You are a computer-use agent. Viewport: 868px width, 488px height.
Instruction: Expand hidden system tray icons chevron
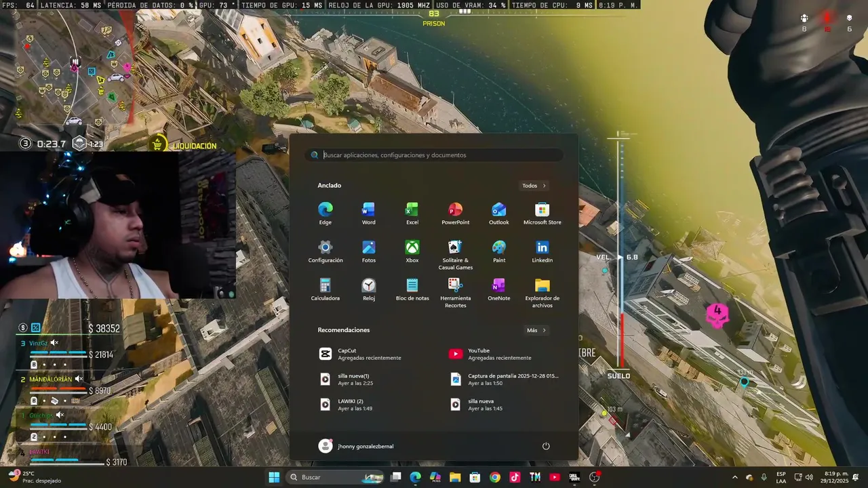(x=735, y=477)
